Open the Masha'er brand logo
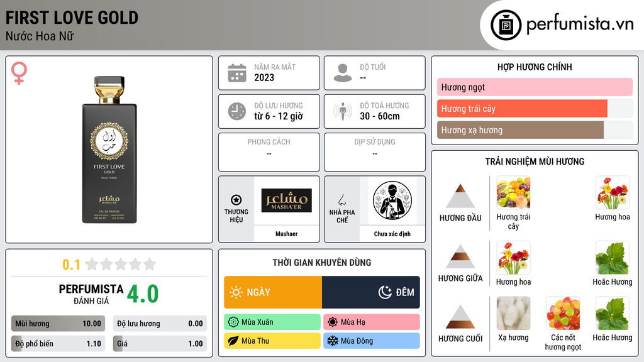644x362 pixels. 286,200
